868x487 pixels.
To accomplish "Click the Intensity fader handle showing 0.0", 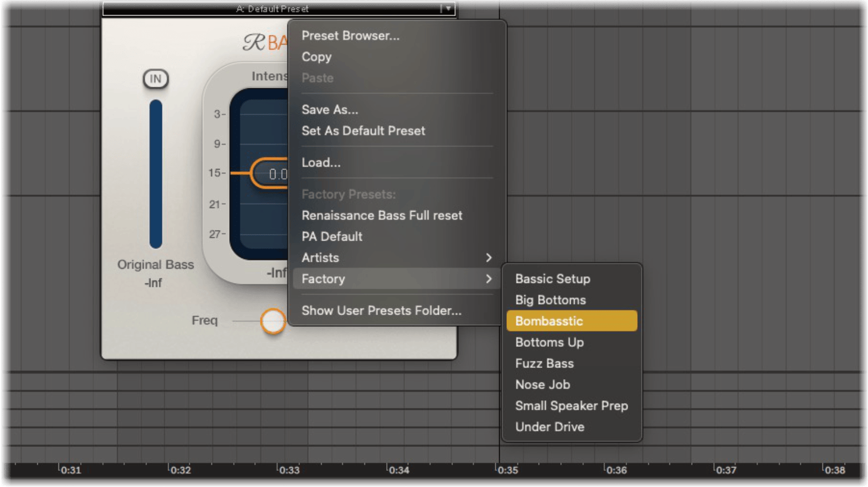I will point(270,173).
